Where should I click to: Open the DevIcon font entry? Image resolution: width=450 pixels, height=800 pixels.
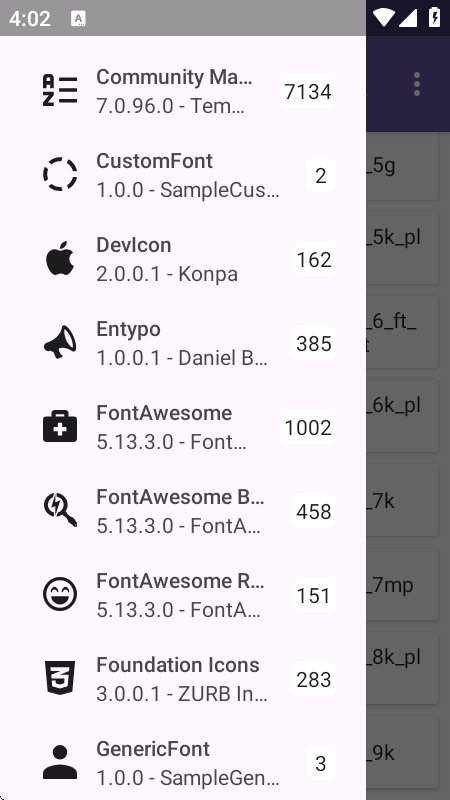coord(183,259)
